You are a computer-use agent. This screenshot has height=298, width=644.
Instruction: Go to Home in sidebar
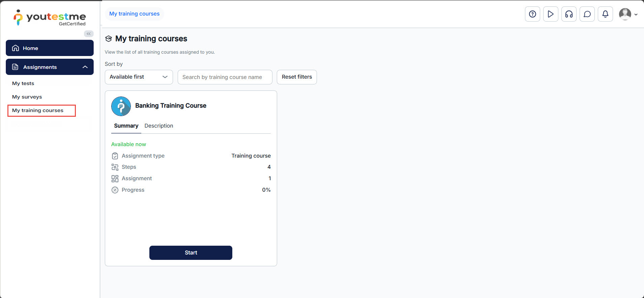(x=50, y=48)
